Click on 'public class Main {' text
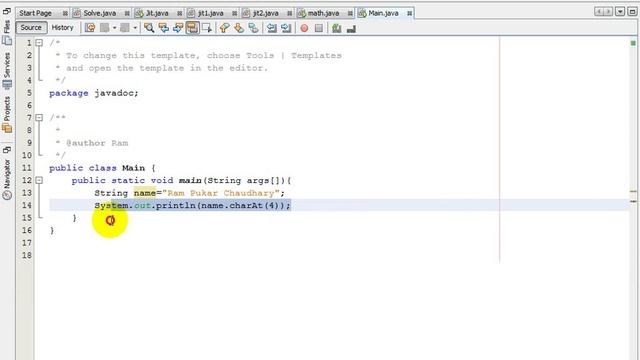640x360 pixels. coord(102,168)
